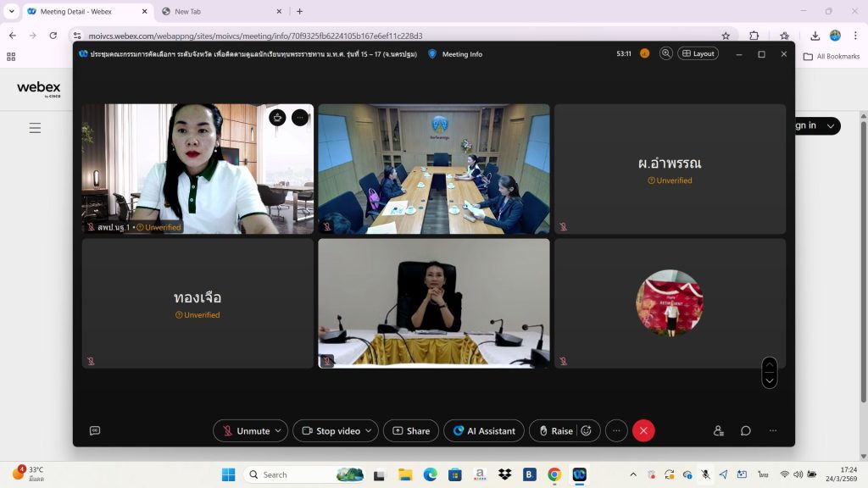This screenshot has width=868, height=488.
Task: Raise your hand in the meeting
Action: pyautogui.click(x=555, y=430)
